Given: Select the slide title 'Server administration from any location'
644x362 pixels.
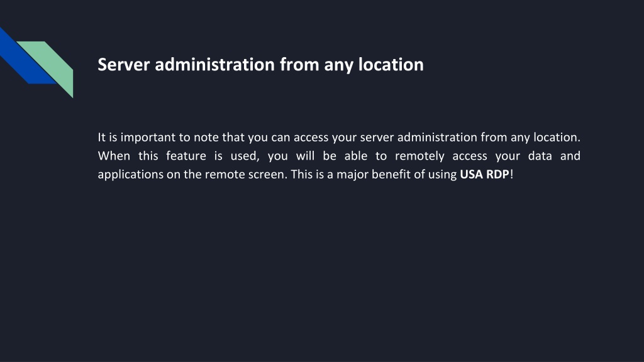Looking at the screenshot, I should tap(260, 65).
